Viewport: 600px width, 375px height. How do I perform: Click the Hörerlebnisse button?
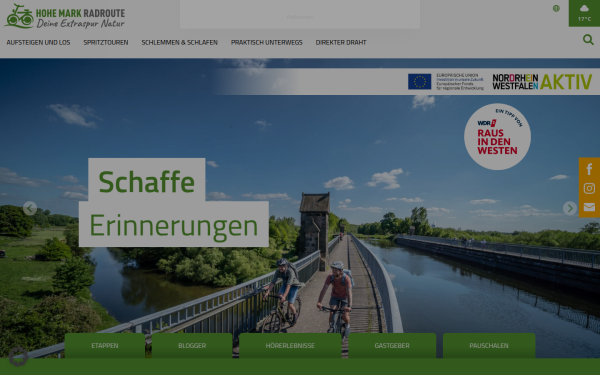290,346
